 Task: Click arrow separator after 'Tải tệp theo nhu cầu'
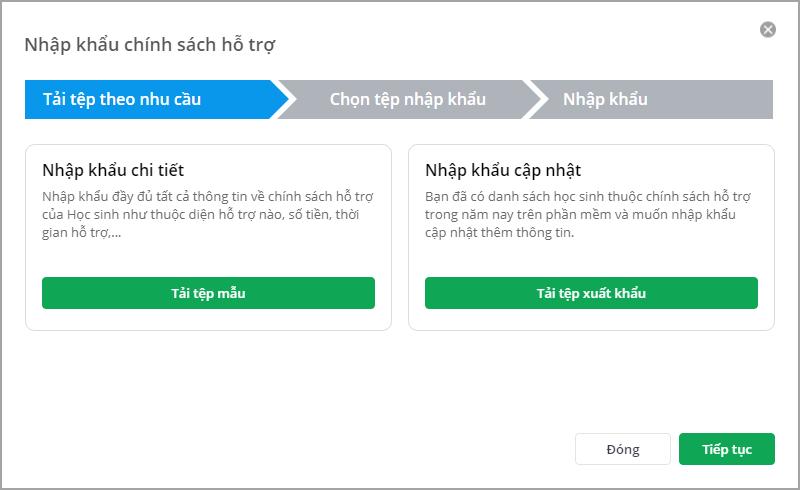[285, 99]
